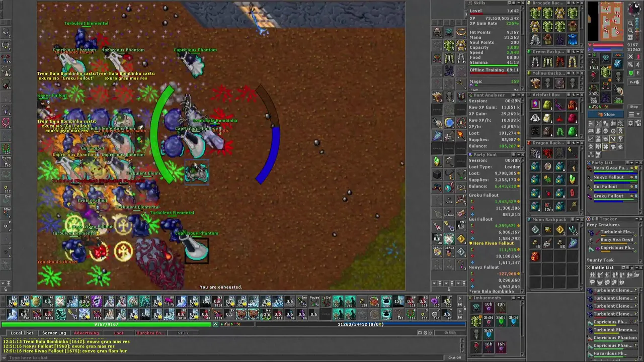Image resolution: width=644 pixels, height=362 pixels.
Task: Click the Stop button
Action: coord(635,107)
